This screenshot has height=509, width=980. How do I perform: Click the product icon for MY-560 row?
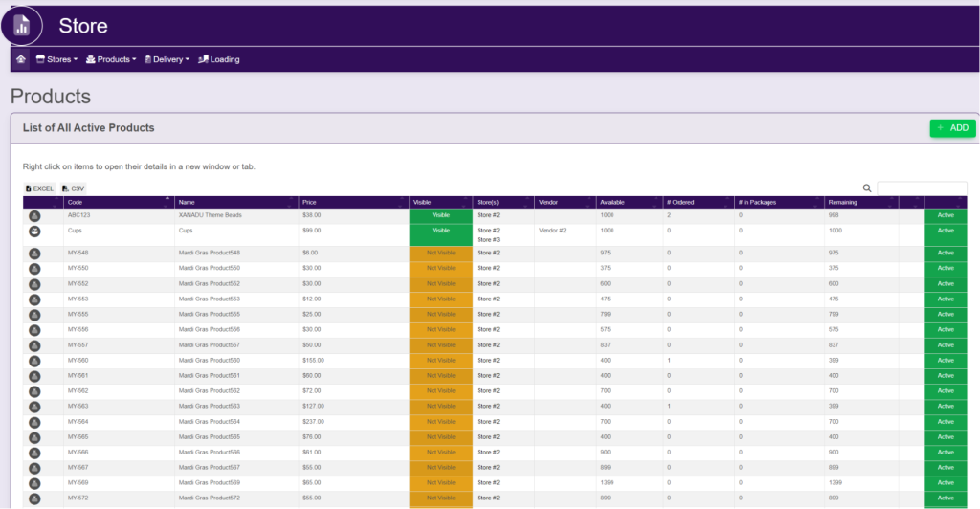click(34, 361)
